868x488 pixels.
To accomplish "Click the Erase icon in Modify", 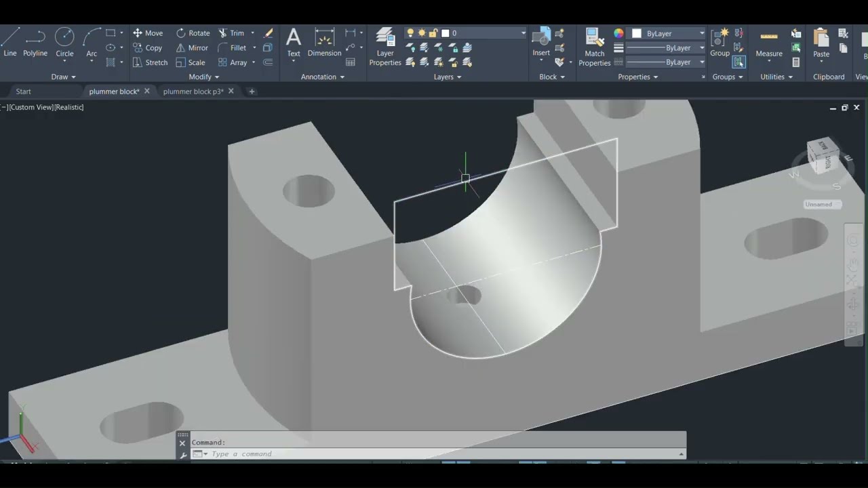I will (x=268, y=33).
